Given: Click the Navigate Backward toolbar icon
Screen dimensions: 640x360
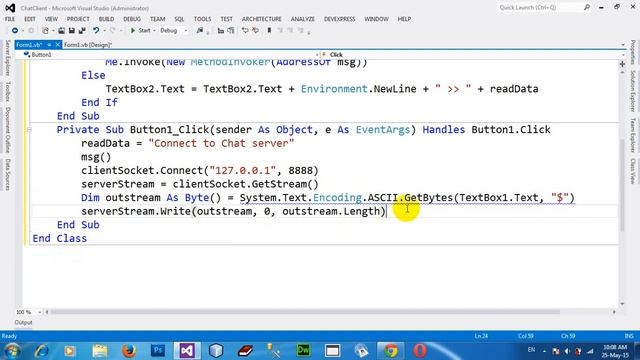Looking at the screenshot, I should [15, 31].
